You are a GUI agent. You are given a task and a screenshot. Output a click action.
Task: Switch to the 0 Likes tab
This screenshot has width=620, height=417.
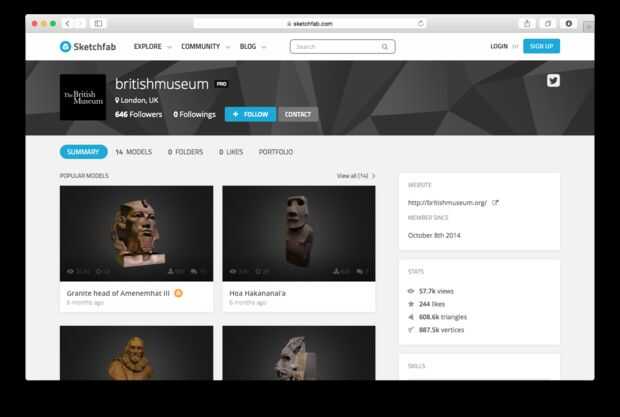[x=231, y=152]
